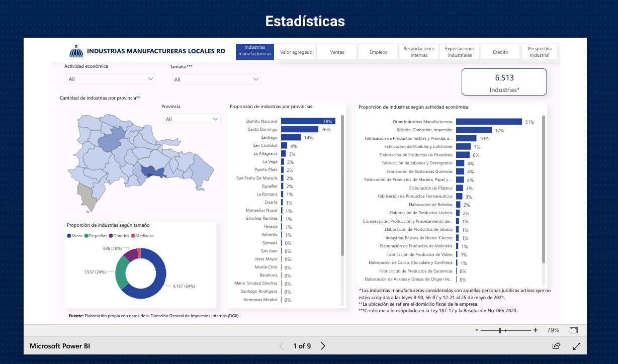Click the Otras Industrias Manufactureras bar

[x=489, y=122]
